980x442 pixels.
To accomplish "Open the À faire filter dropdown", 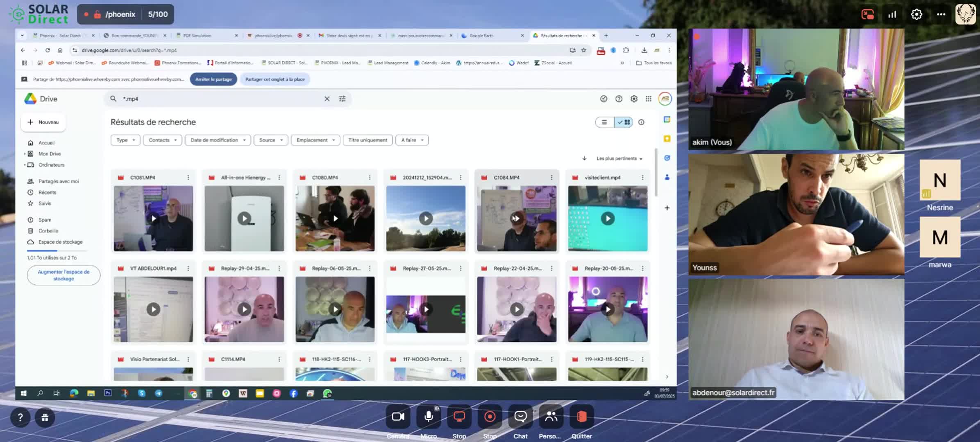I will tap(412, 140).
